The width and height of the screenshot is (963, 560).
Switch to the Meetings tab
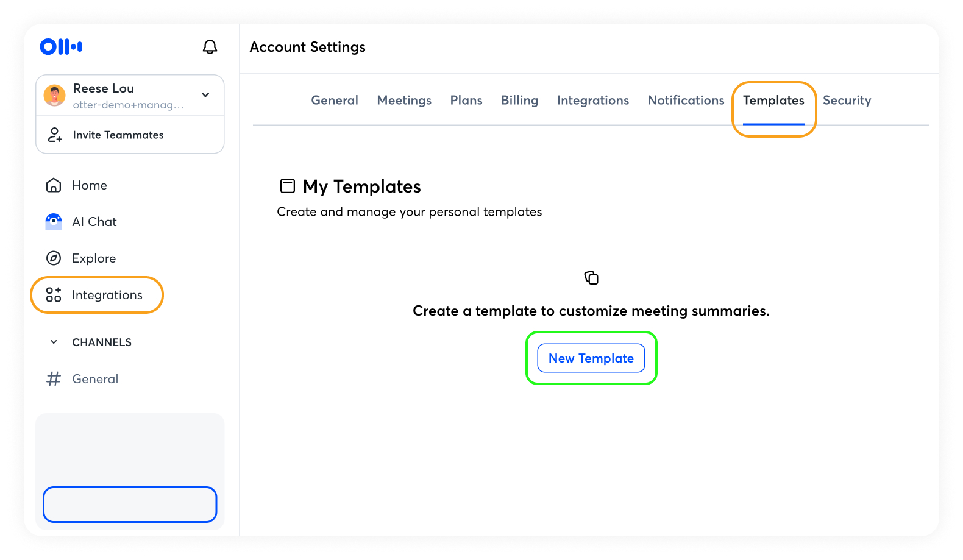pyautogui.click(x=404, y=101)
